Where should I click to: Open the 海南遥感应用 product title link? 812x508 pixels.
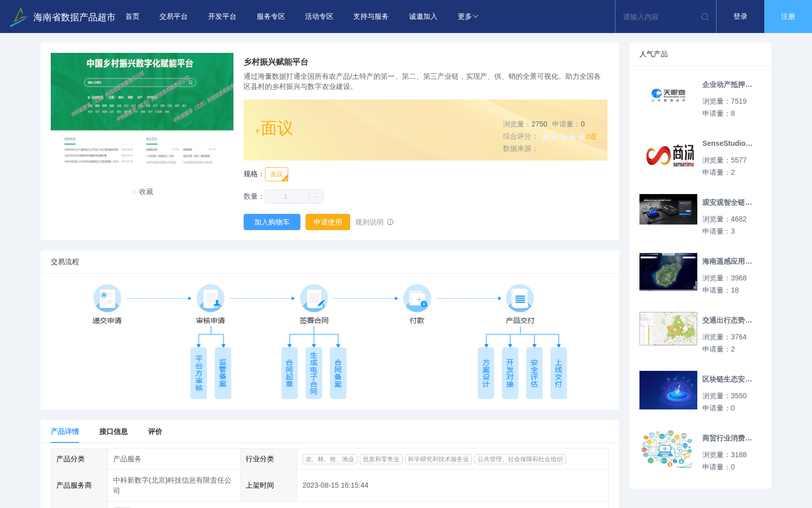point(727,262)
